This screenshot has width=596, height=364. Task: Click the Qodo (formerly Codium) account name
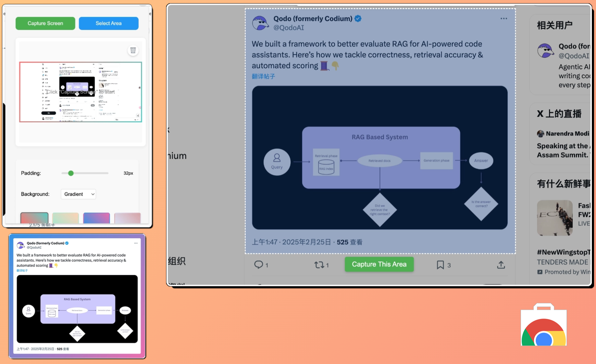313,18
